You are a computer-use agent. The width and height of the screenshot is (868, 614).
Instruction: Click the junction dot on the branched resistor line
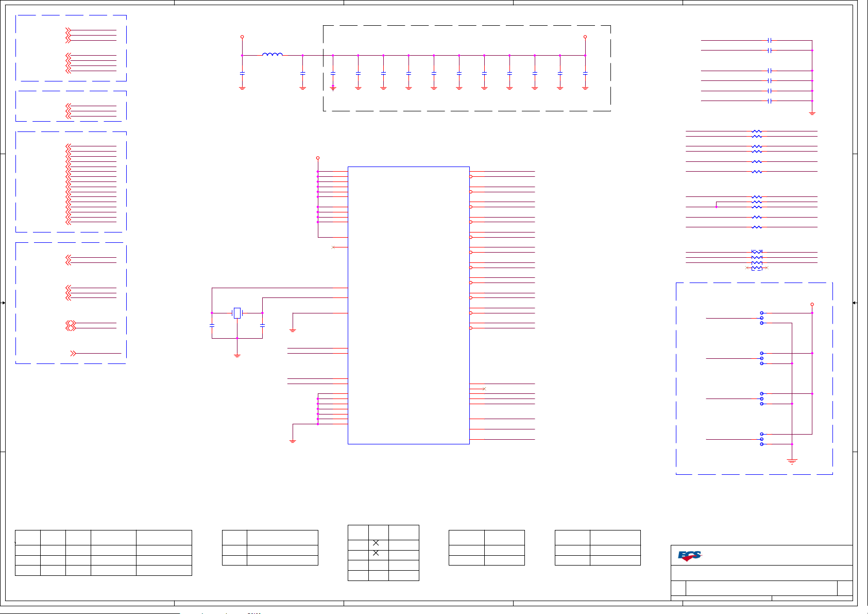pos(716,207)
